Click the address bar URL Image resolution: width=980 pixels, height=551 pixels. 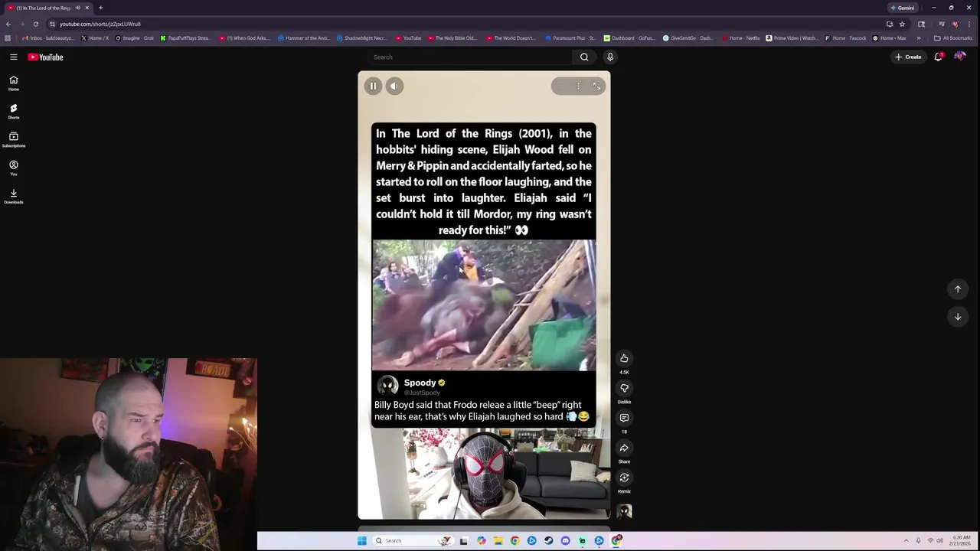[100, 24]
